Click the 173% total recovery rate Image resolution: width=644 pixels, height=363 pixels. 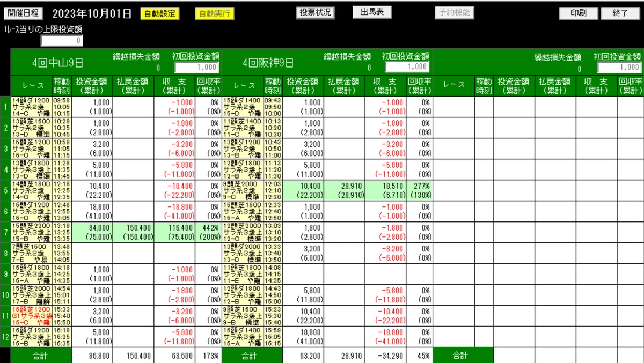coord(208,356)
